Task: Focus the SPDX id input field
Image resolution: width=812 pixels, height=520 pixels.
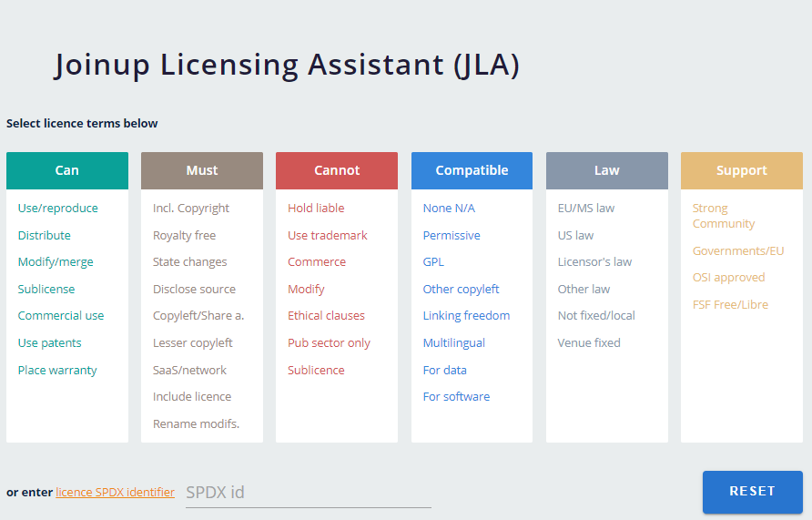Action: click(x=308, y=493)
